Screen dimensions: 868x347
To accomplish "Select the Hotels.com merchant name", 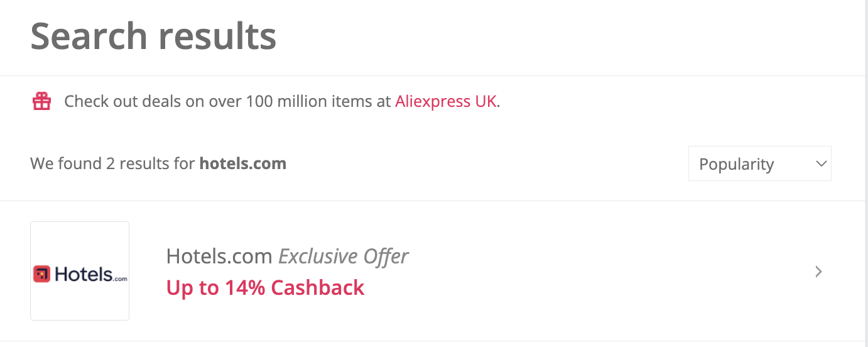I will [x=219, y=256].
